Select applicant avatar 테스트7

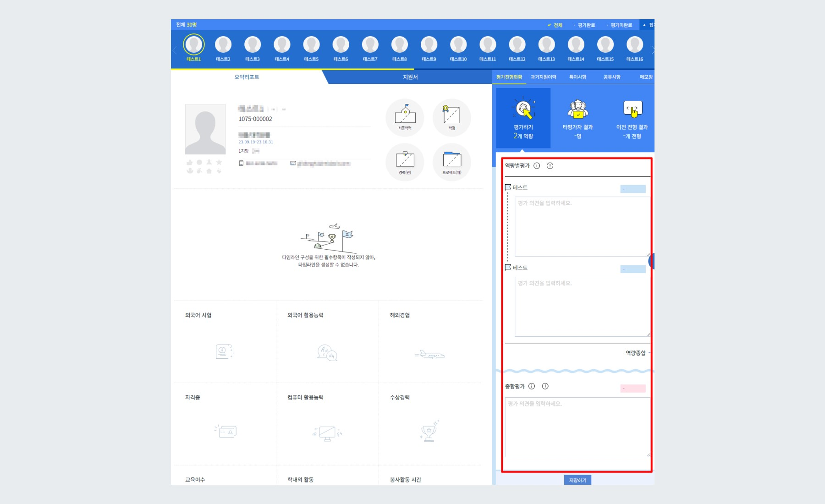pyautogui.click(x=370, y=44)
